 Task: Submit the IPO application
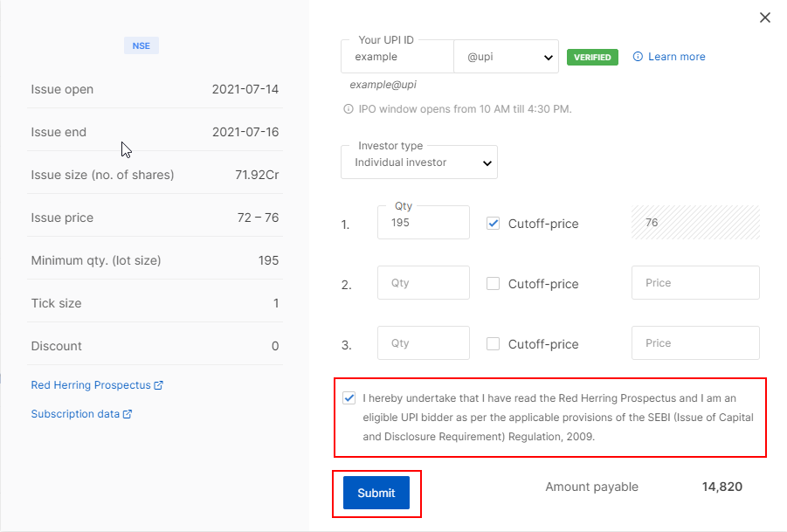376,493
